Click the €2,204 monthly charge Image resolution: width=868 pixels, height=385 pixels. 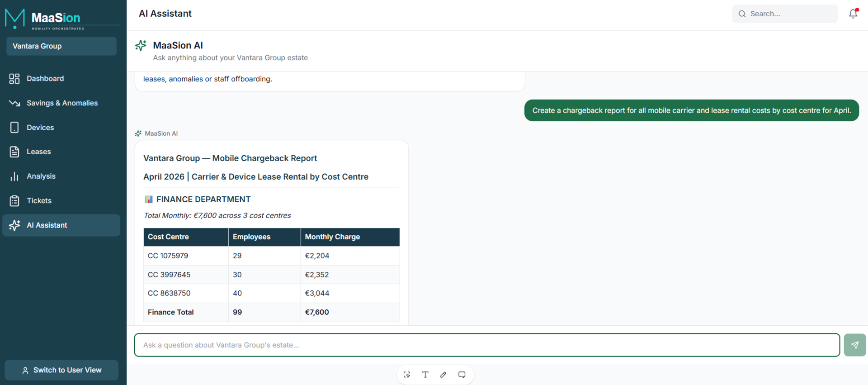click(350, 256)
